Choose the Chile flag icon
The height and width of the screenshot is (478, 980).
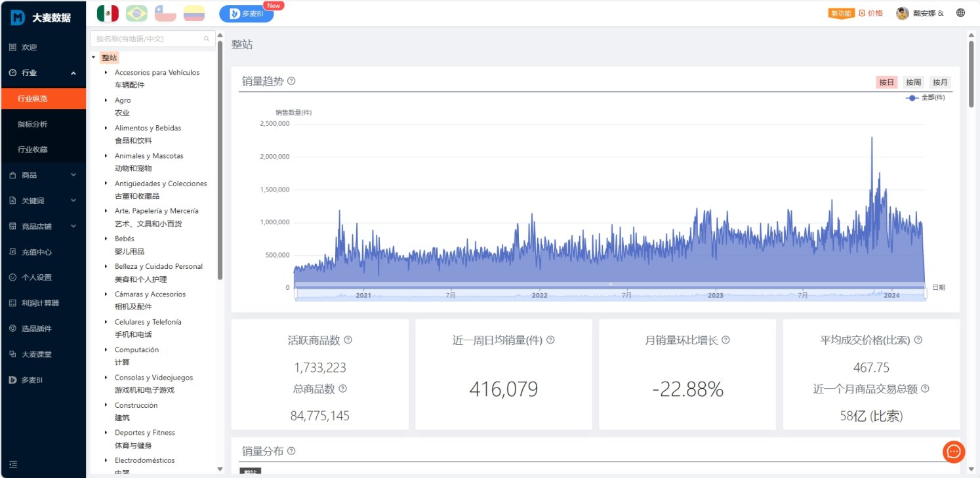165,13
